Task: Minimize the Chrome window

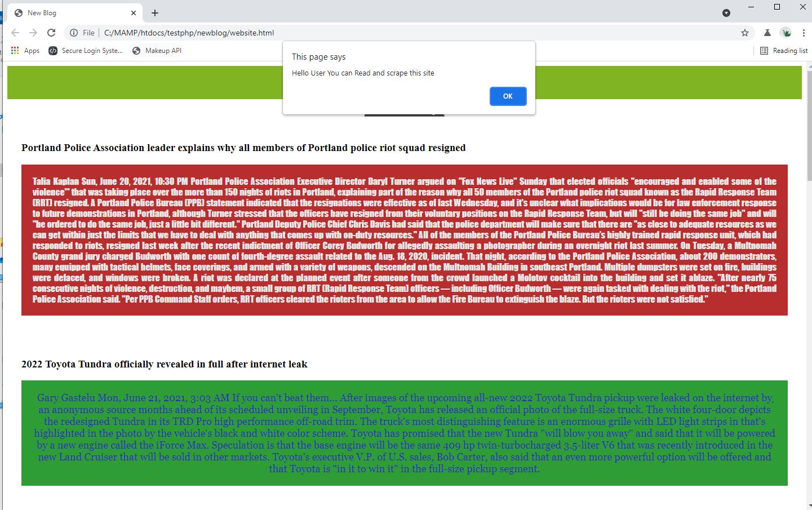Action: click(752, 7)
